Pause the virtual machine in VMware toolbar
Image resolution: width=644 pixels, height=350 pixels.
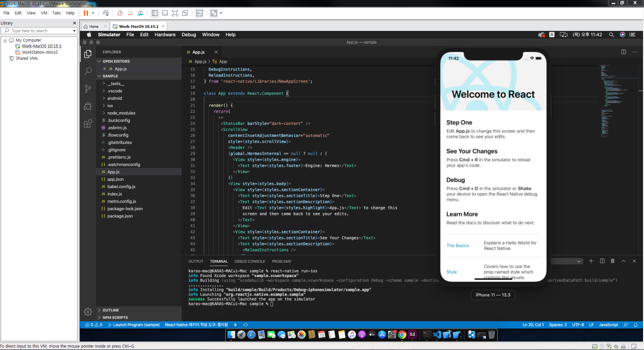[x=86, y=13]
